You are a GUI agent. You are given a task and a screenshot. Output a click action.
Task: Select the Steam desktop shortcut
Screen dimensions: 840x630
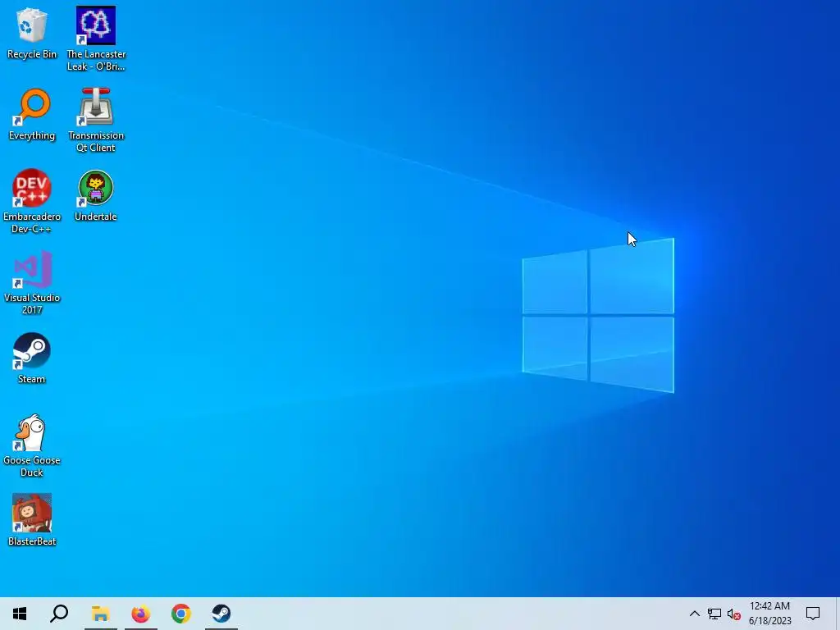click(32, 358)
